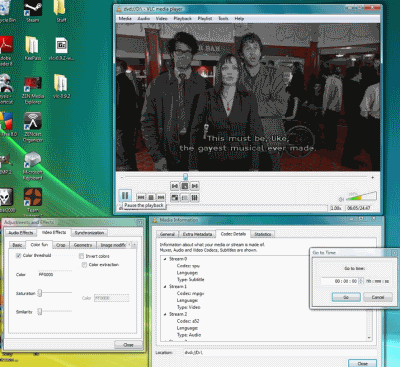The width and height of the screenshot is (400, 368).
Task: Open ZENcast Organizer shortcut
Action: point(33,127)
